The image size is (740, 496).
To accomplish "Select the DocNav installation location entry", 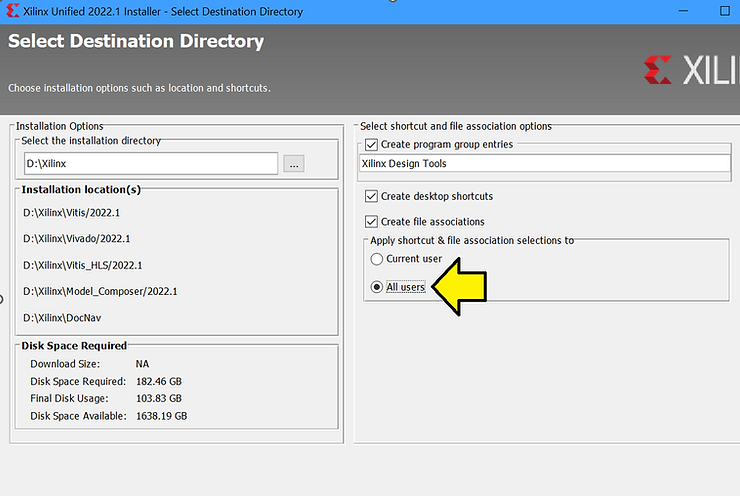I will click(x=62, y=317).
